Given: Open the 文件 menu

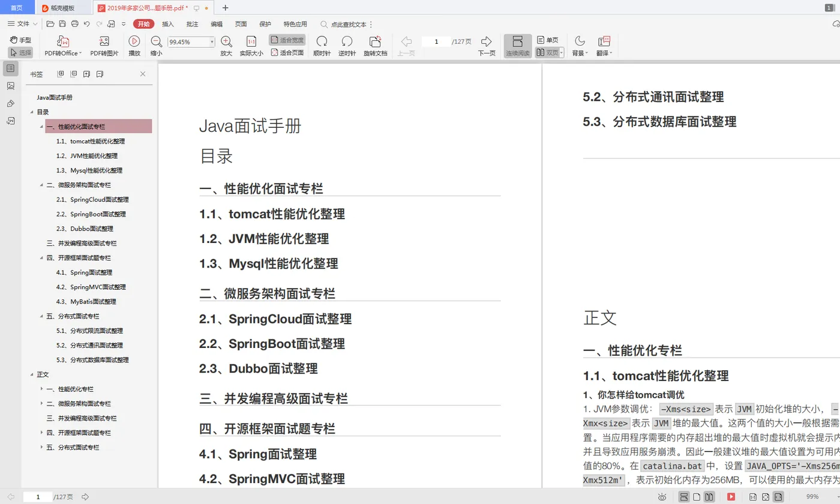Looking at the screenshot, I should coord(23,24).
